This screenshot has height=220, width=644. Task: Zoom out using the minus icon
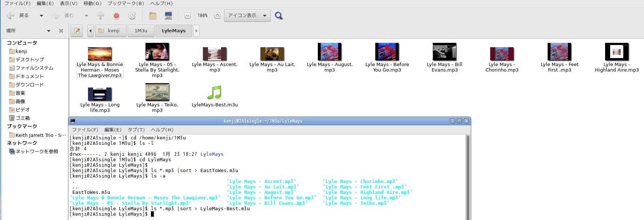pos(188,16)
